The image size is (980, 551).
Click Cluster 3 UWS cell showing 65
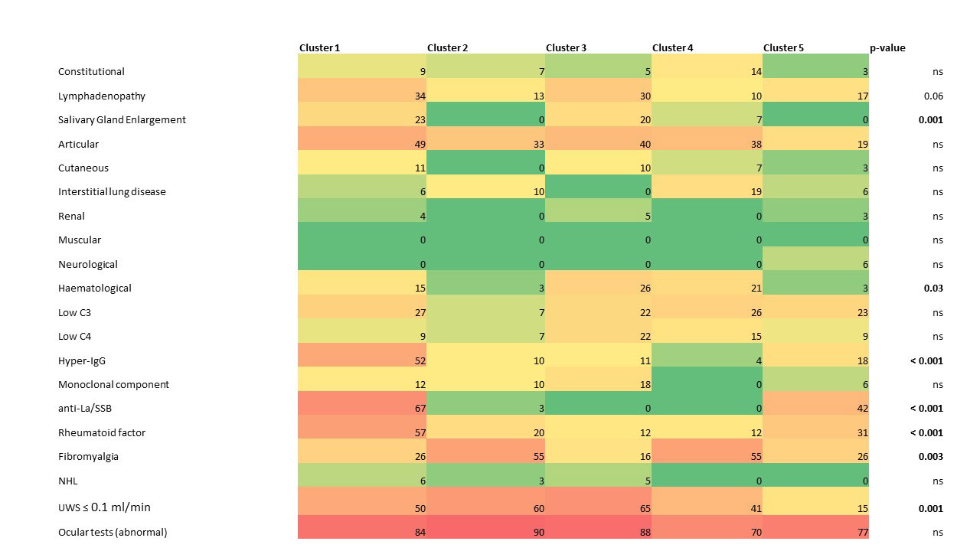pyautogui.click(x=598, y=508)
